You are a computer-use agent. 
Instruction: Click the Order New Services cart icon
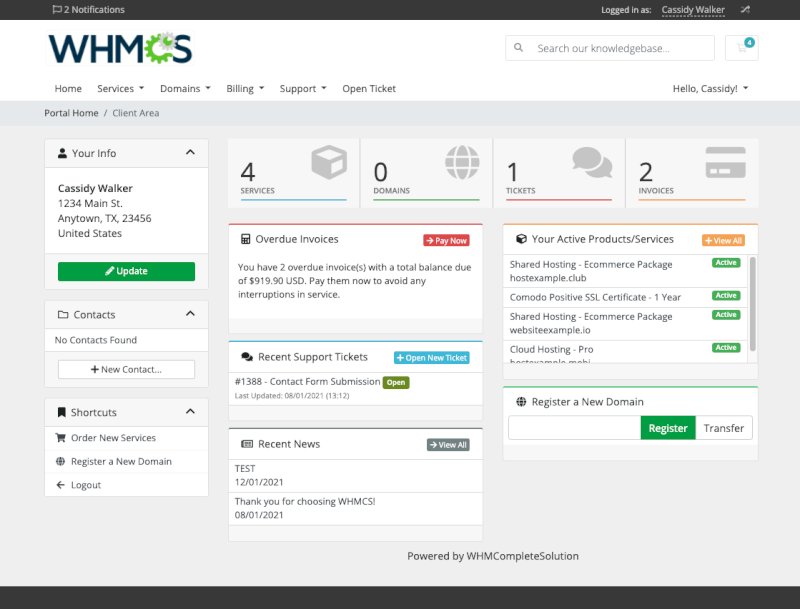click(x=60, y=438)
